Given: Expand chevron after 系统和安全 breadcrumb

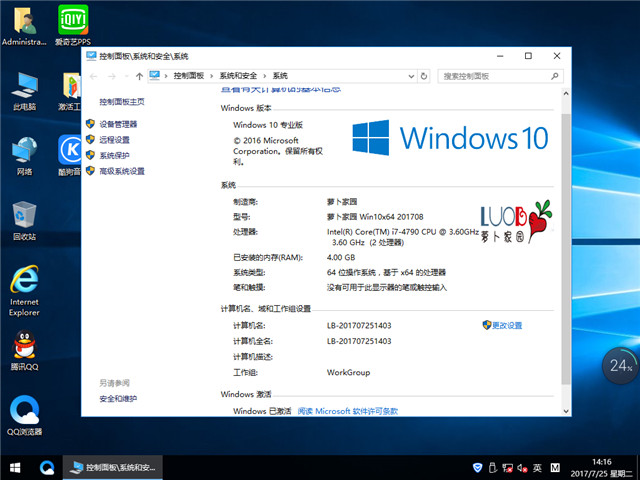Looking at the screenshot, I should pos(264,76).
